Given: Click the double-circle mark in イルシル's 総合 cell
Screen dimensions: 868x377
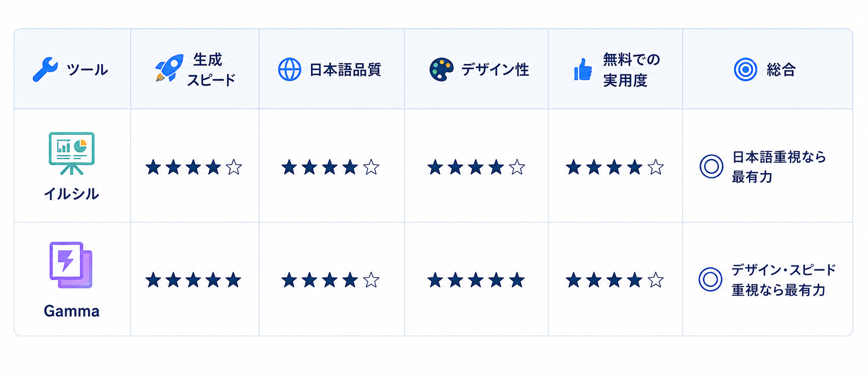Looking at the screenshot, I should (711, 166).
